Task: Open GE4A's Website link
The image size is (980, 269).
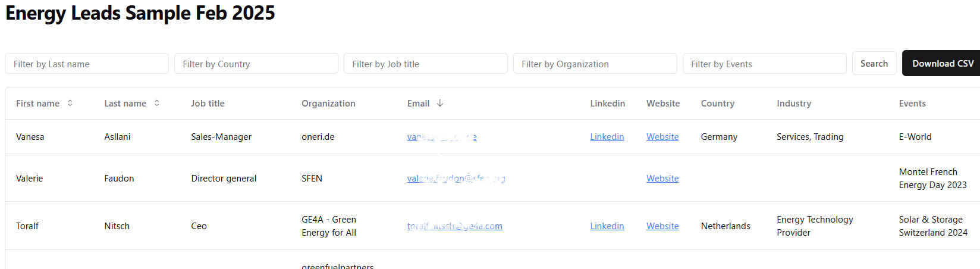Action: (662, 226)
